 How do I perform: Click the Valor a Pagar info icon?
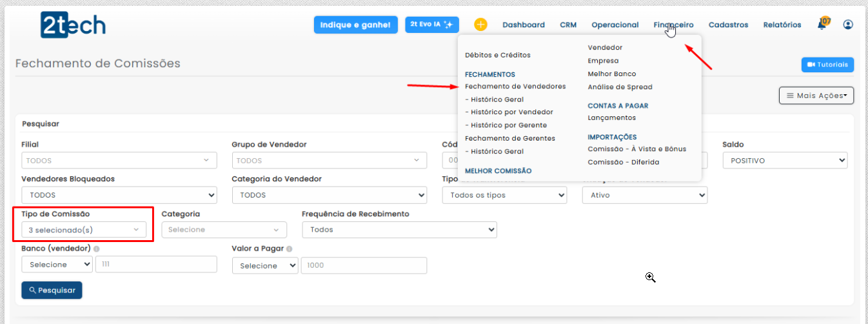pos(289,248)
